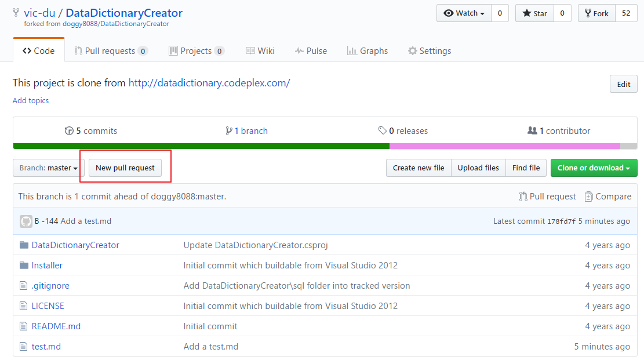The width and height of the screenshot is (644, 360).
Task: Click the README.md file icon
Action: click(23, 326)
